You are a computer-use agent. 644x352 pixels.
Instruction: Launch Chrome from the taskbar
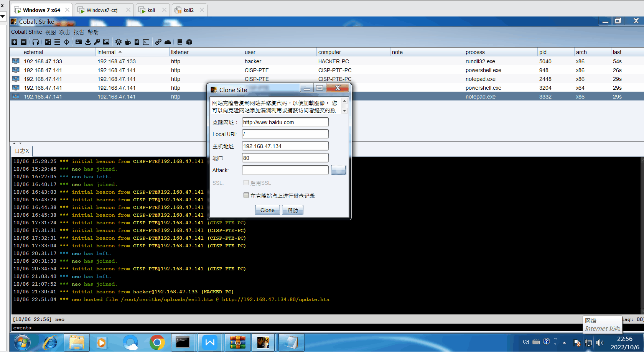click(x=157, y=342)
